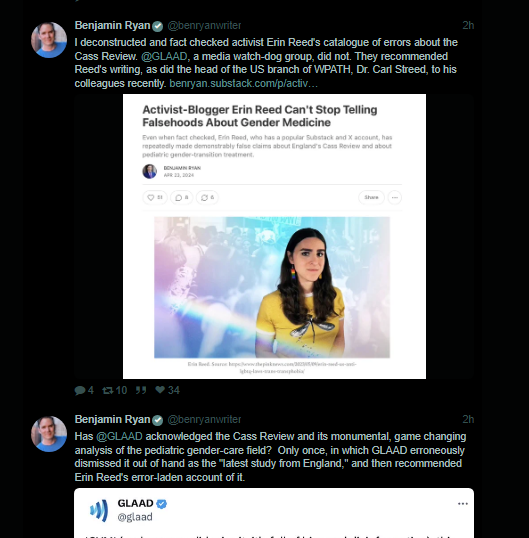Click the GLAAD account name in quoted tweet
529x538 pixels.
point(136,503)
